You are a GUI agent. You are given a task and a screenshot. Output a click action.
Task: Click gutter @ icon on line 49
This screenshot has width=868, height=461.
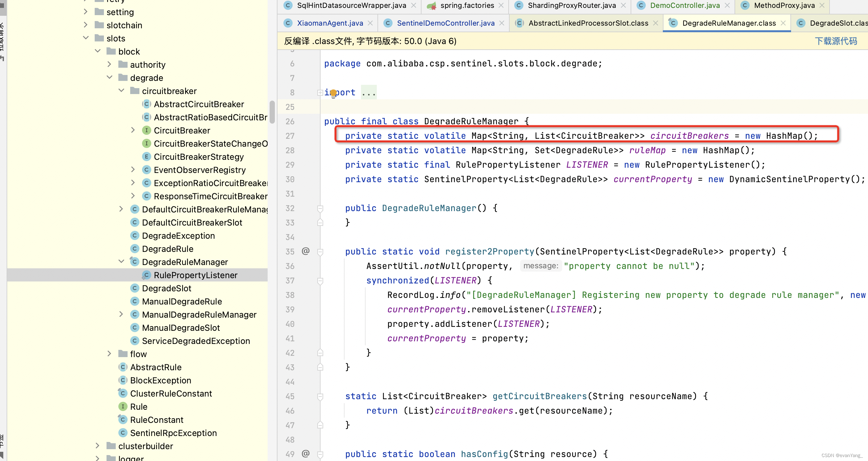306,453
